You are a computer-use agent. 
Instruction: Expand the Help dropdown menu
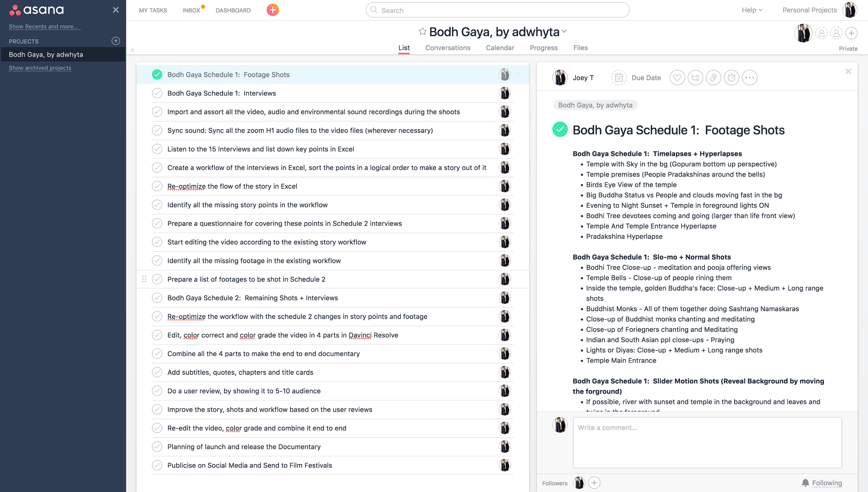[751, 10]
